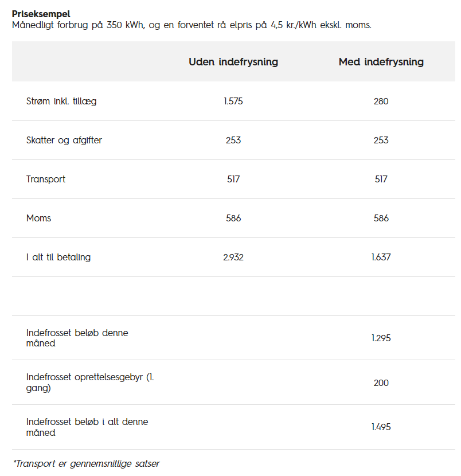Click the Strøm inkl. tillæg row label
This screenshot has width=461, height=476.
click(61, 101)
